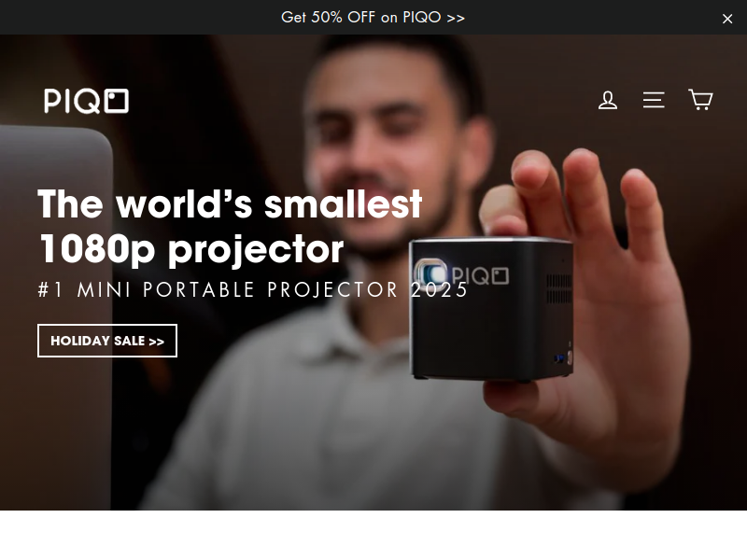Image resolution: width=747 pixels, height=560 pixels.
Task: Click the white area below the hero banner
Action: point(373,535)
